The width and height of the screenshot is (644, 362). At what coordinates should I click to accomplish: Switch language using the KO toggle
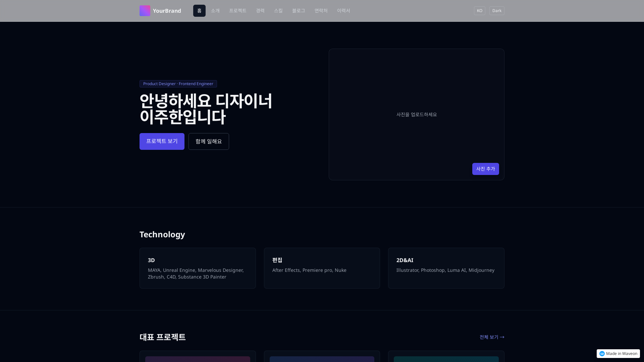point(479,10)
